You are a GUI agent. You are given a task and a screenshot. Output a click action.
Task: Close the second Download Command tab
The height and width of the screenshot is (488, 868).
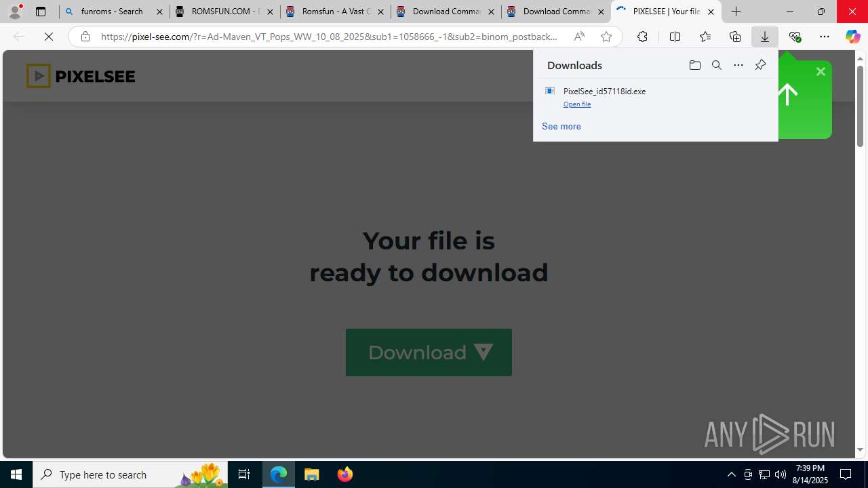[601, 12]
